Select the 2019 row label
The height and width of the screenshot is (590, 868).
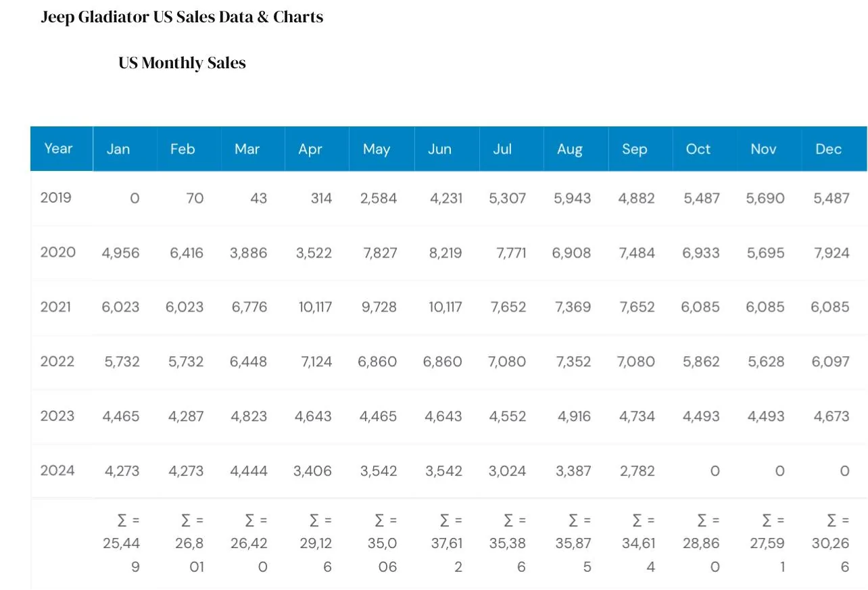pyautogui.click(x=55, y=197)
